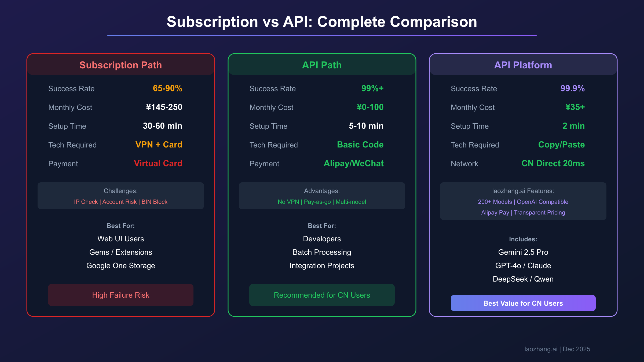
Task: Select the Subscription Path header
Action: (120, 65)
